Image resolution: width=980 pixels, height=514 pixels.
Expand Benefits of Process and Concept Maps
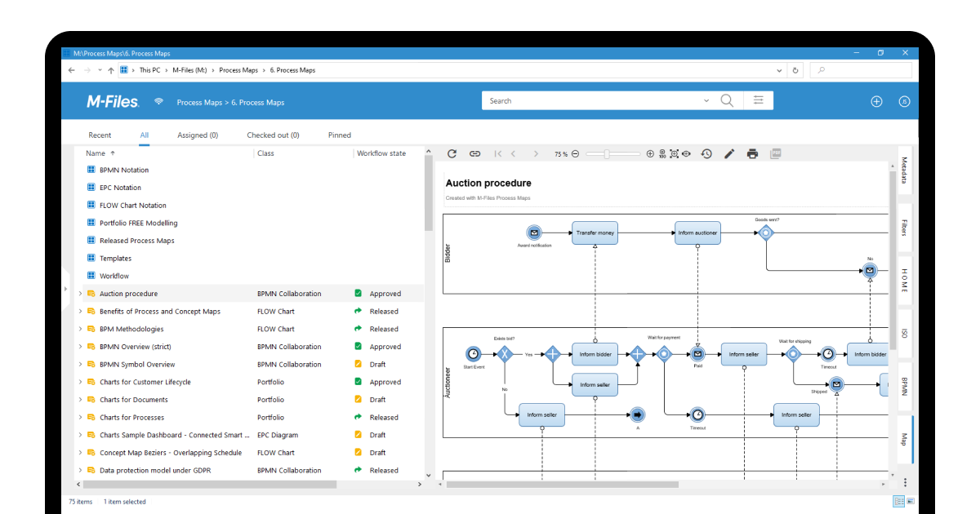[x=80, y=312]
